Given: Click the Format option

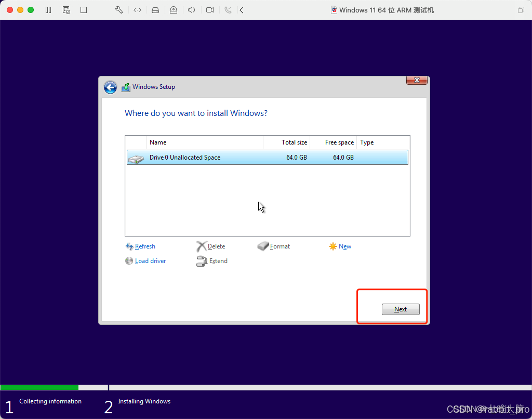Looking at the screenshot, I should pyautogui.click(x=280, y=246).
